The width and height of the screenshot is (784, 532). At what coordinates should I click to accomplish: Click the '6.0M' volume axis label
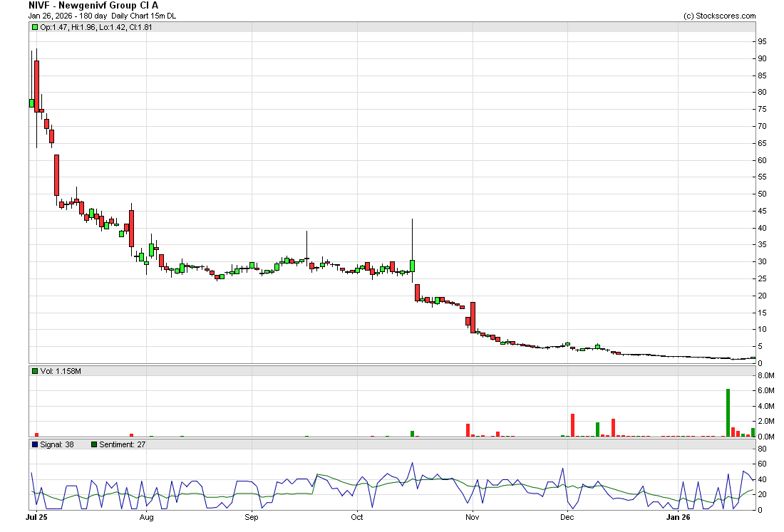pos(766,391)
